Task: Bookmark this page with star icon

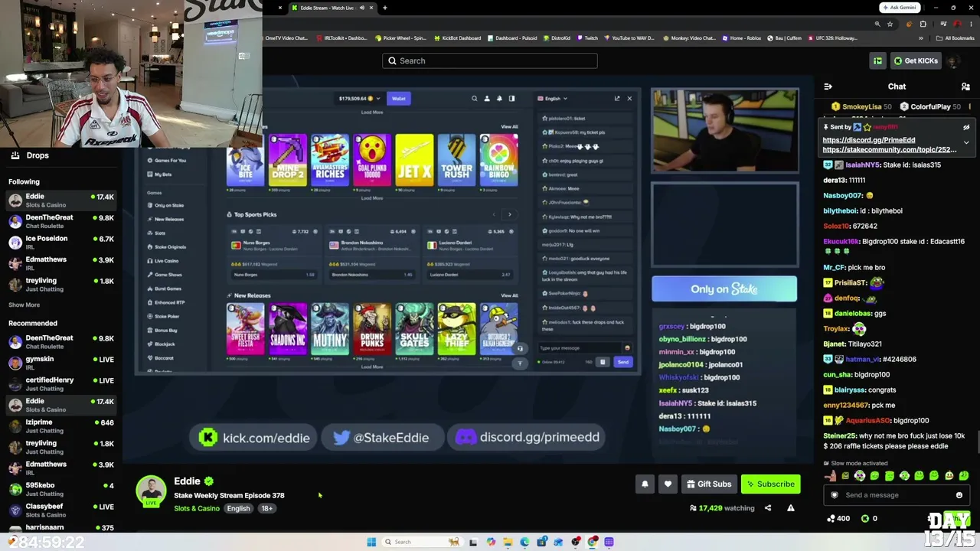Action: [x=890, y=24]
